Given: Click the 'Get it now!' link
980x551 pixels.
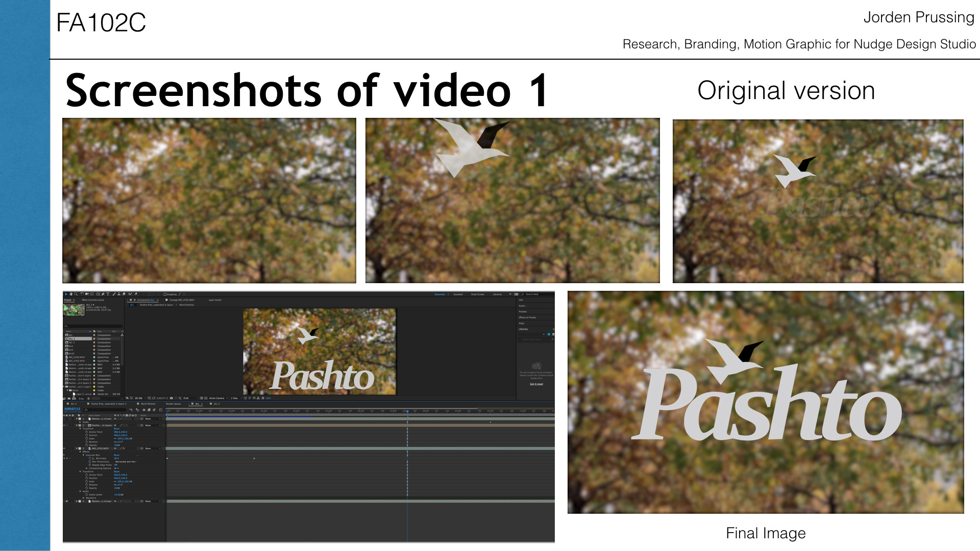Looking at the screenshot, I should pos(536,384).
